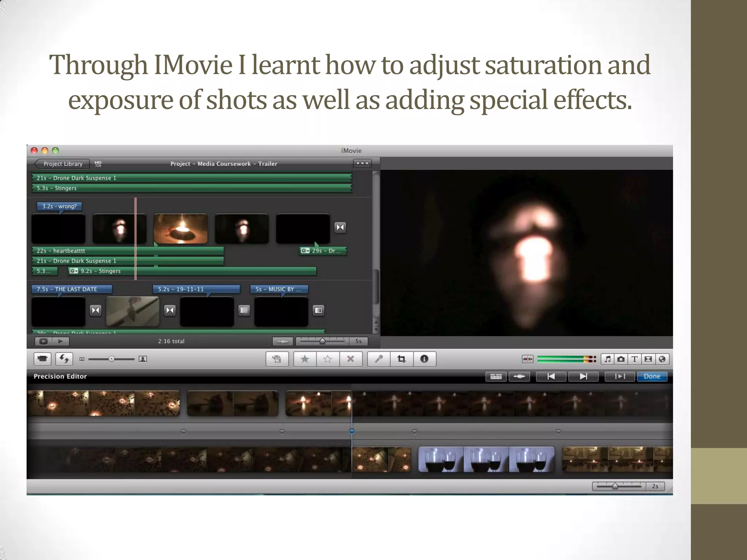Adjust the clip thumbnail size slider
Image resolution: width=747 pixels, height=560 pixels.
click(112, 359)
